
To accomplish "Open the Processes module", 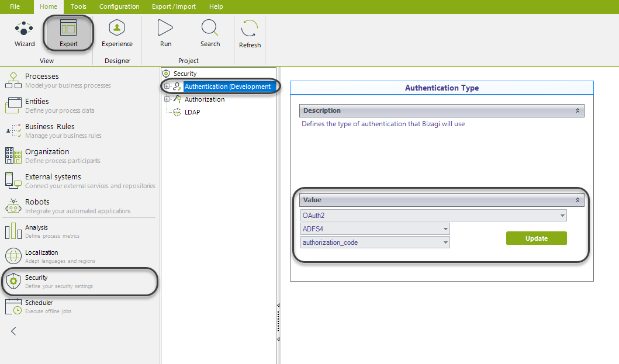I will click(79, 81).
